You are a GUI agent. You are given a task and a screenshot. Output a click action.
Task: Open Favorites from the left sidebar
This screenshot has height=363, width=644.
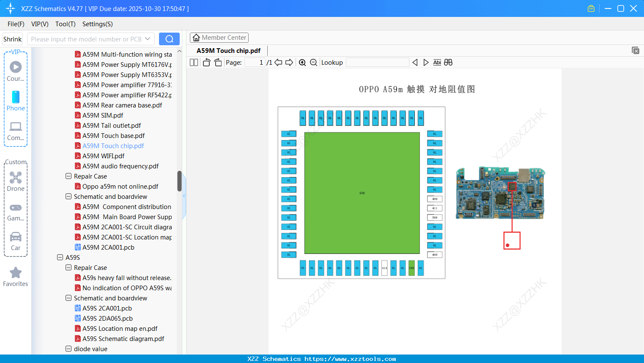pyautogui.click(x=16, y=276)
